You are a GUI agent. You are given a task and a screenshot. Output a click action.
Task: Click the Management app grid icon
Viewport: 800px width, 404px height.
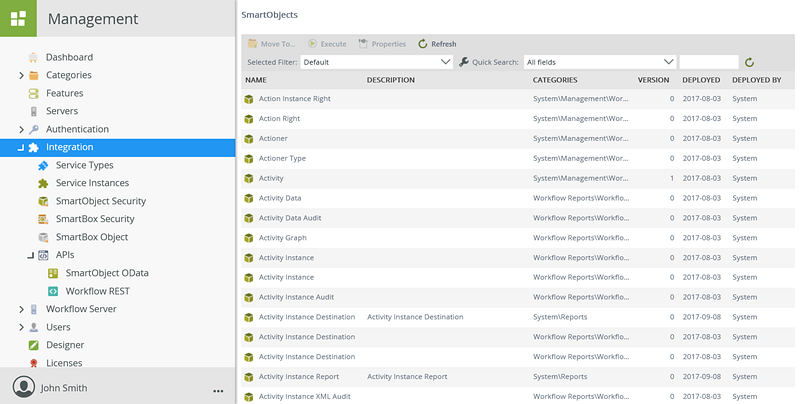[18, 18]
